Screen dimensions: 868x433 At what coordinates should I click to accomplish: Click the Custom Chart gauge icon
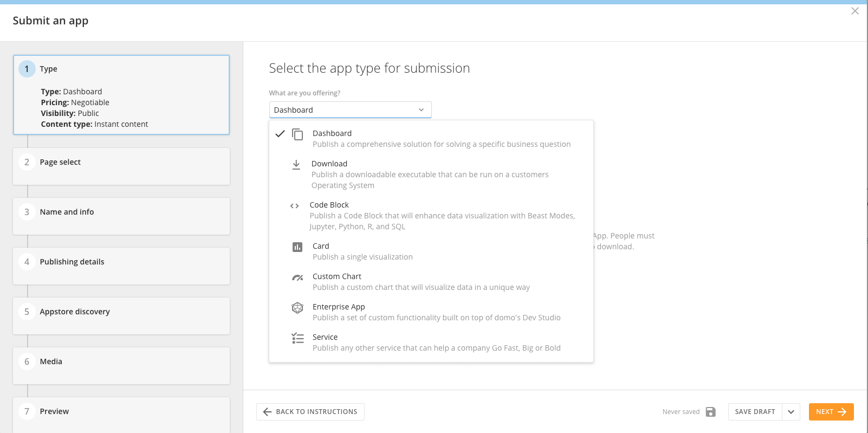tap(297, 277)
